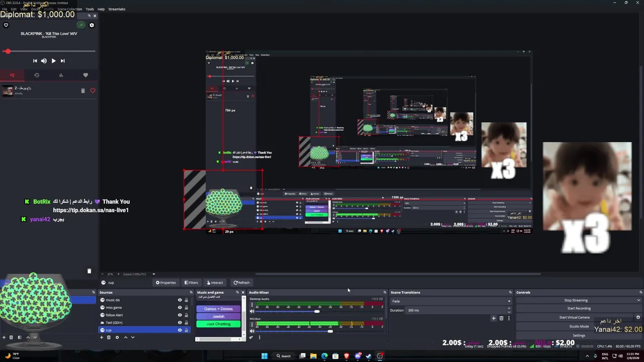Toggle lock on music dis source

point(186,300)
